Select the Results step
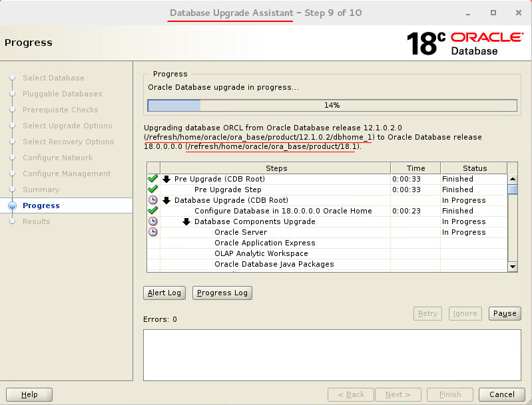 click(37, 221)
